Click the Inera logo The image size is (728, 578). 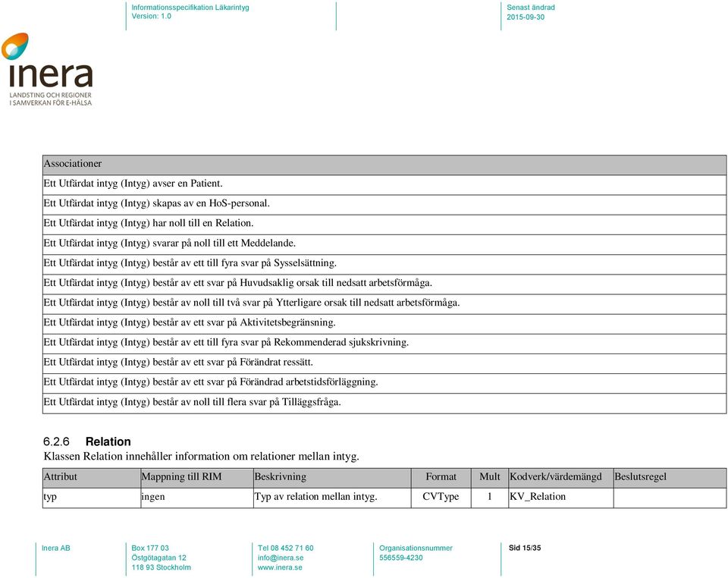tap(47, 69)
